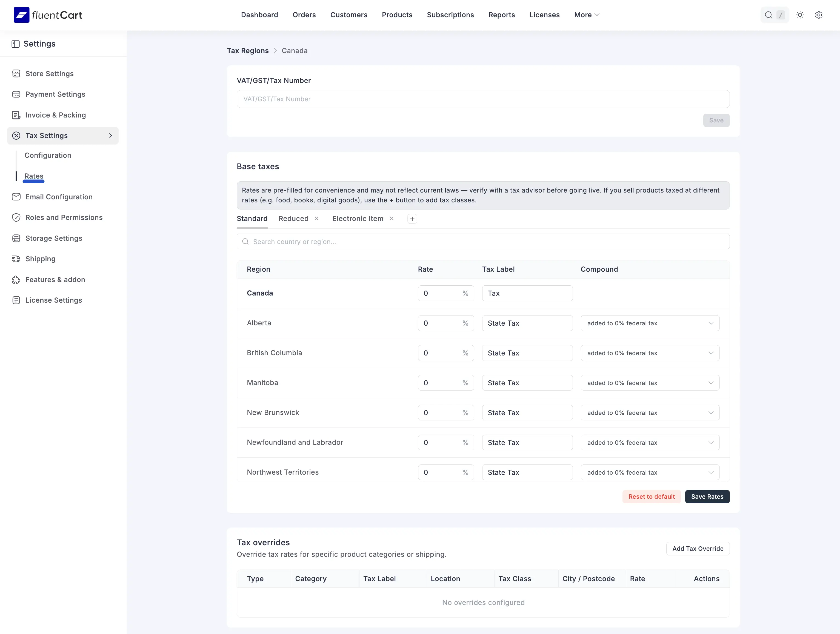840x634 pixels.
Task: Click the breadcrumb chevron separator after Tax Regions
Action: [x=275, y=50]
